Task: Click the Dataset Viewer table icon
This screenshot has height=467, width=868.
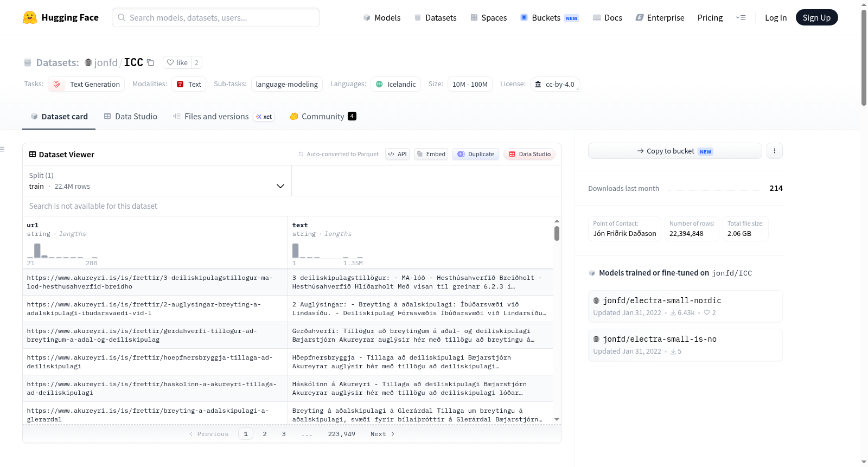Action: [33, 154]
